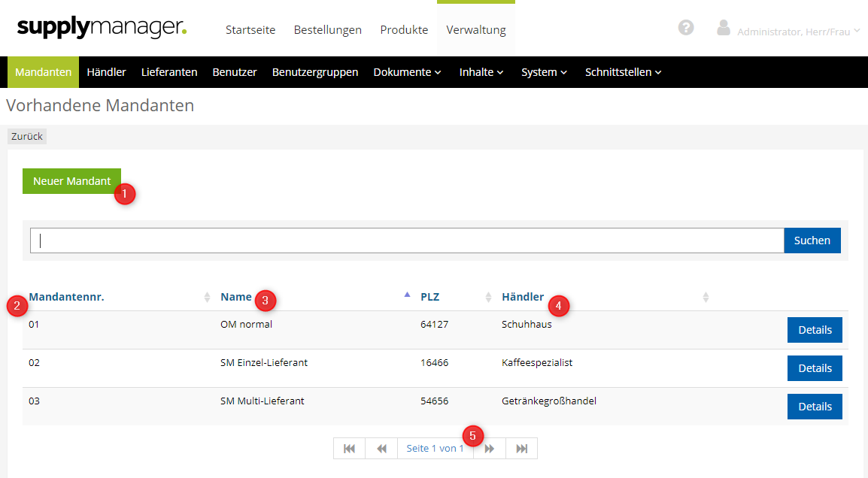Click sort arrows of Händler column
This screenshot has height=478, width=868.
706,298
